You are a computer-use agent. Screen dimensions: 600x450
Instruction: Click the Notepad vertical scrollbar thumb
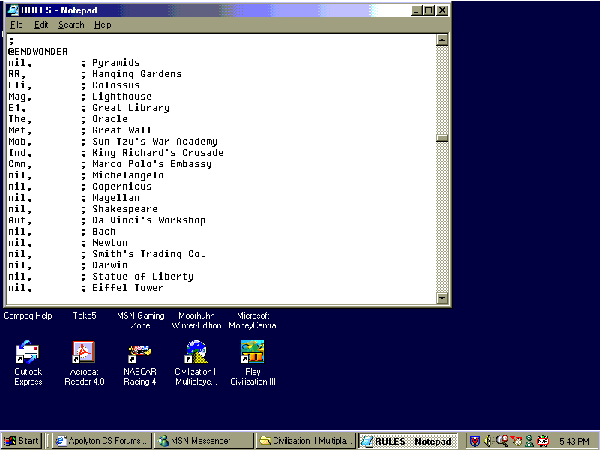(x=442, y=138)
